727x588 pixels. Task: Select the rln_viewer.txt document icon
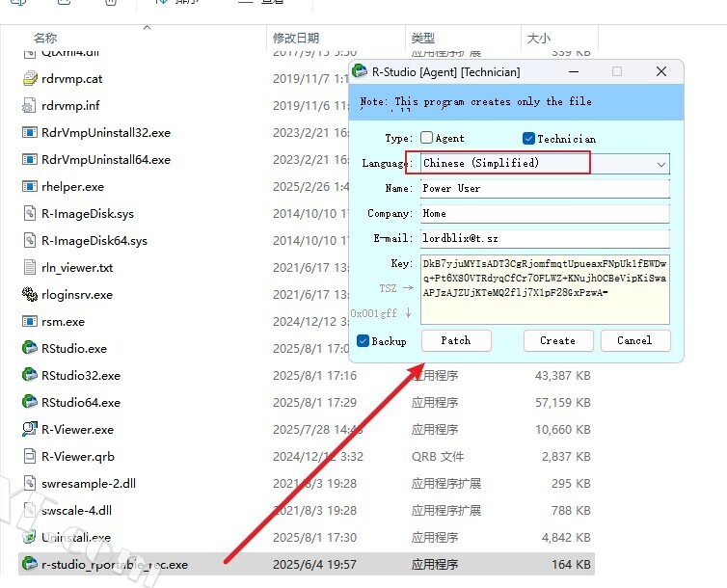click(30, 267)
